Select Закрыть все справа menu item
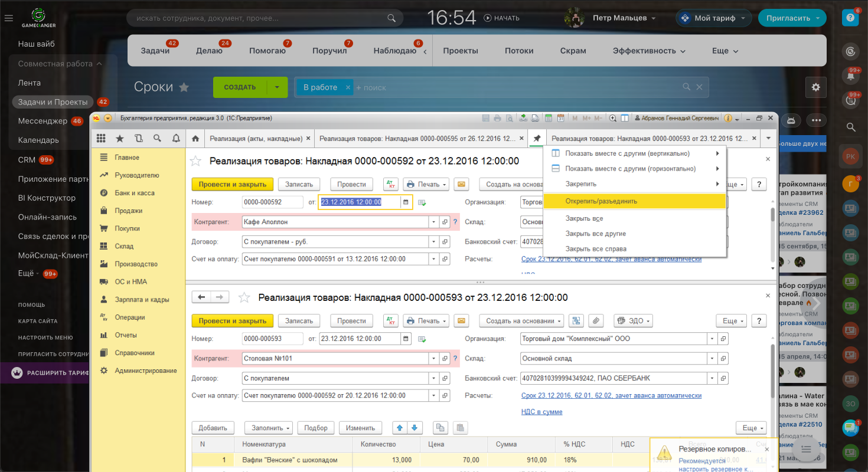Image resolution: width=868 pixels, height=472 pixels. click(634, 249)
